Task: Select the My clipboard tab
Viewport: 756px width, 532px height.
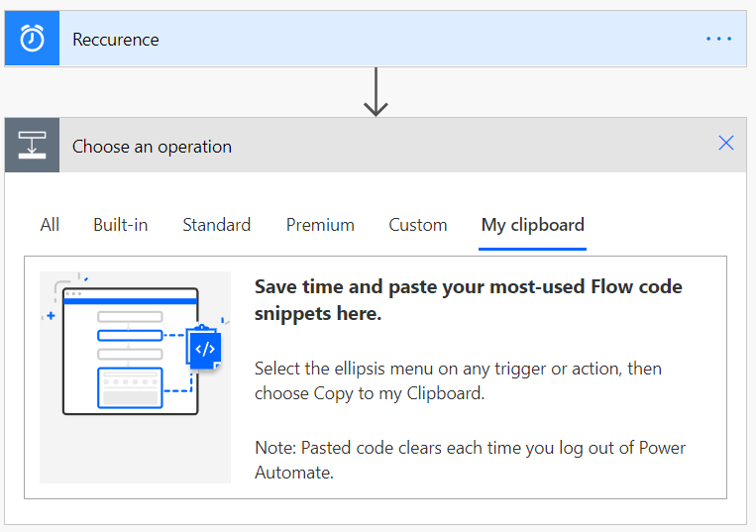Action: pos(532,225)
